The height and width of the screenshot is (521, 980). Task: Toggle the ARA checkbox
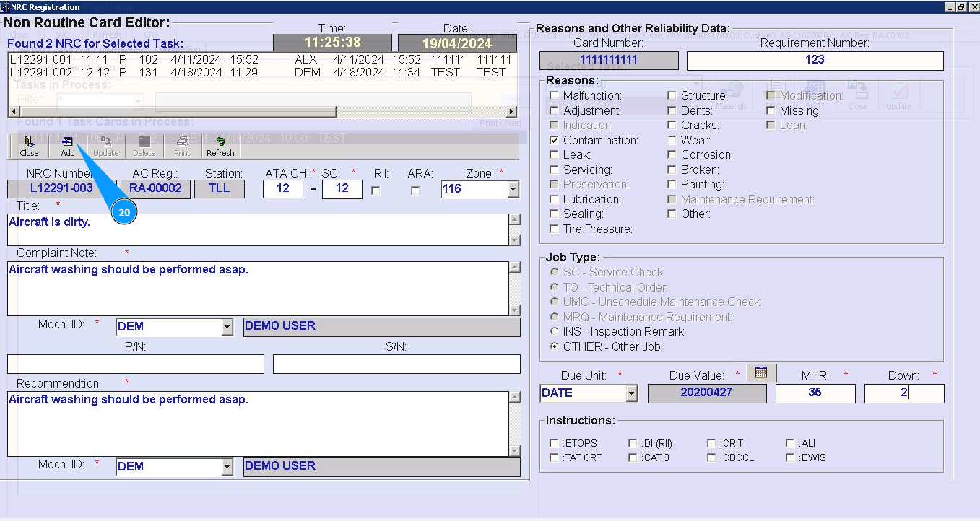pos(415,191)
